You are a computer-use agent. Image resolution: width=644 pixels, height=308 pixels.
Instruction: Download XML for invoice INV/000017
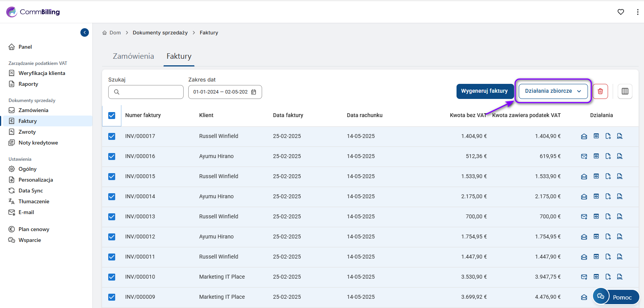point(620,136)
